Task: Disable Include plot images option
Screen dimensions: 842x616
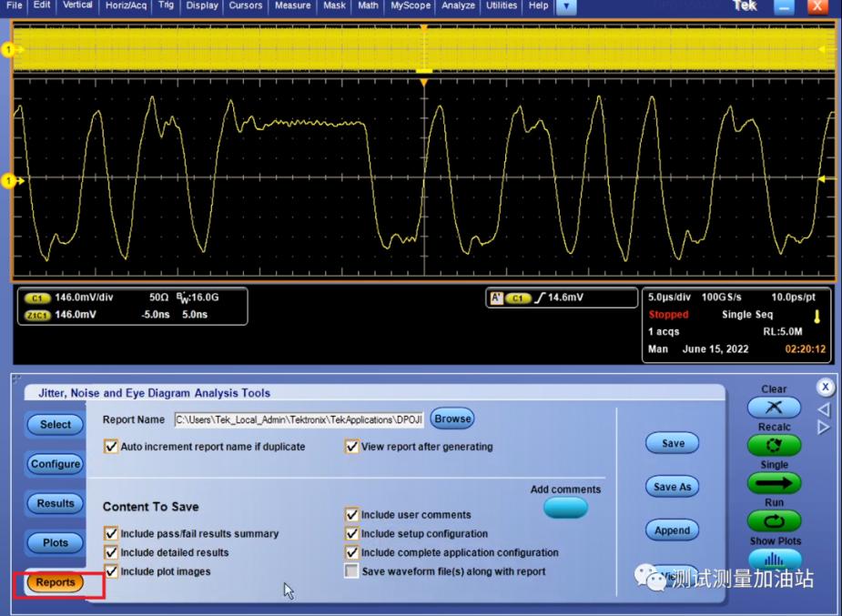Action: 111,571
